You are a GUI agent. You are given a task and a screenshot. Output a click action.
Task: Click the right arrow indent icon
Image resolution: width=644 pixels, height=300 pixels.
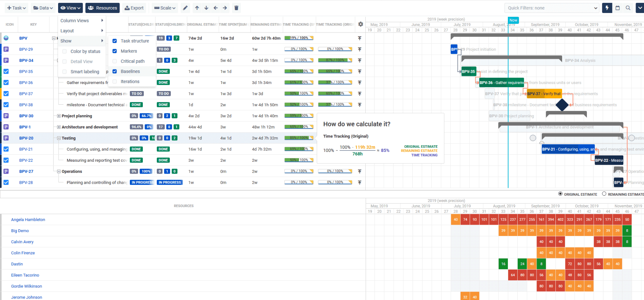[225, 8]
